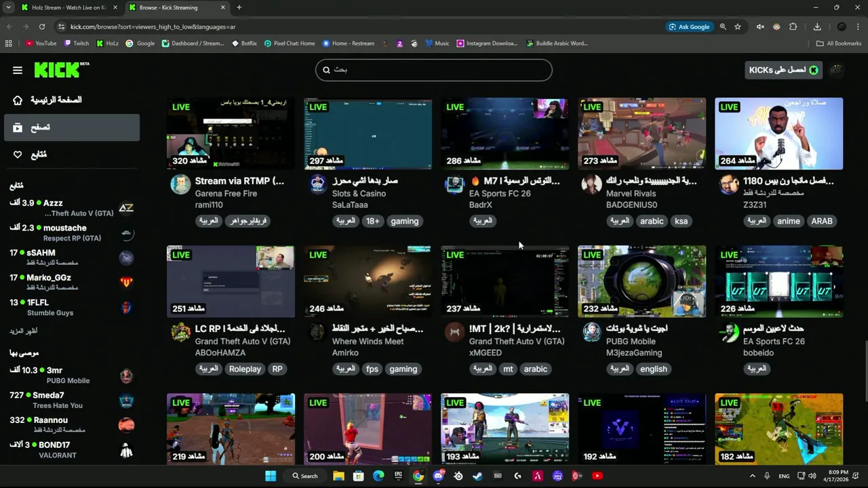The image size is (868, 488).
Task: Click the Ask Google button
Action: click(690, 26)
